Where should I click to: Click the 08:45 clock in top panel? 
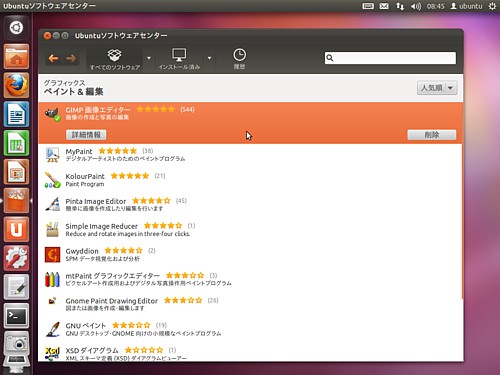tap(435, 6)
